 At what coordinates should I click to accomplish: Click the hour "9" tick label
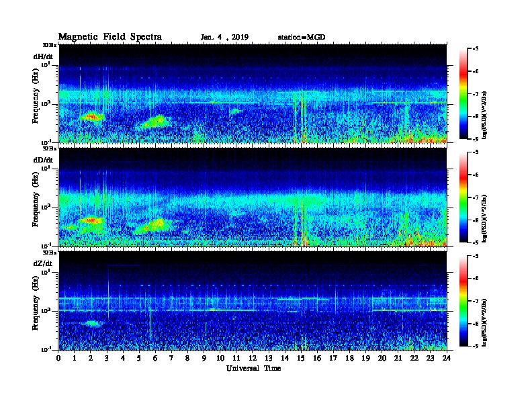tap(204, 358)
